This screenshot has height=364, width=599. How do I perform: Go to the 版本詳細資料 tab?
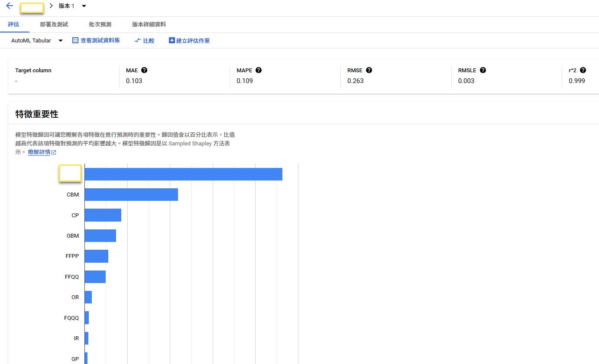coord(149,25)
